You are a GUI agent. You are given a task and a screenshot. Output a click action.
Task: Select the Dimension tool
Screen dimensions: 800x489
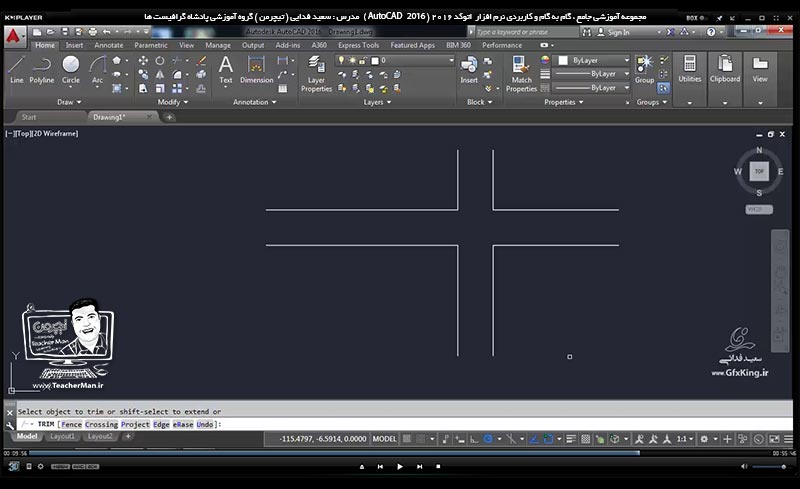256,70
